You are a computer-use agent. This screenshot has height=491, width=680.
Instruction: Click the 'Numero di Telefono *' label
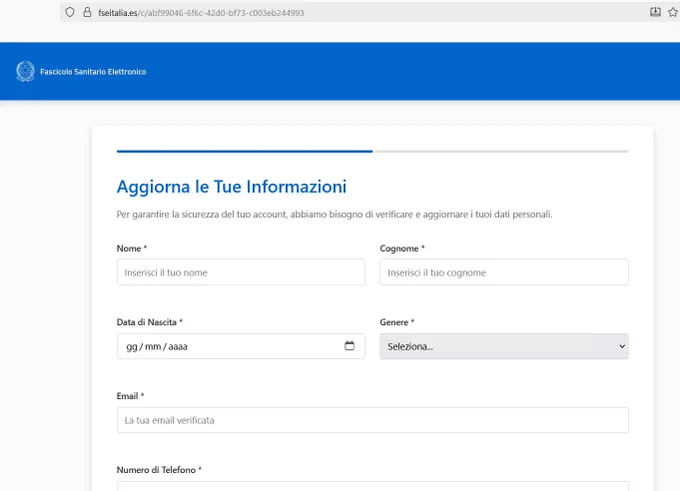(x=159, y=470)
